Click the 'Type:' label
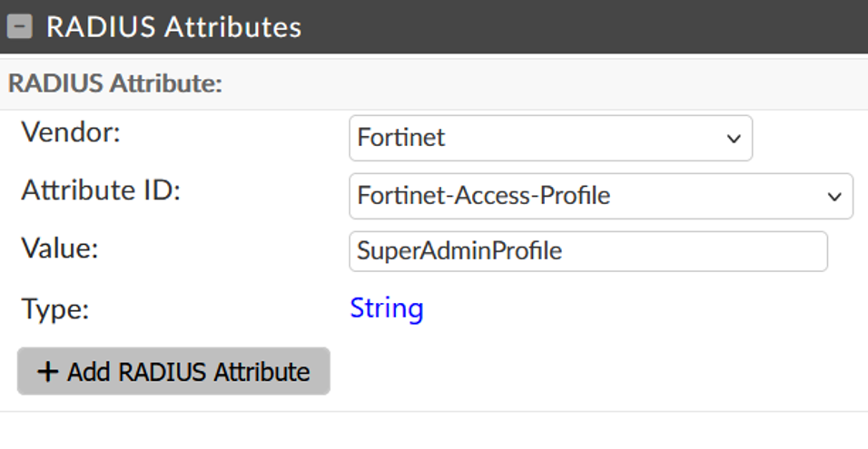 54,308
